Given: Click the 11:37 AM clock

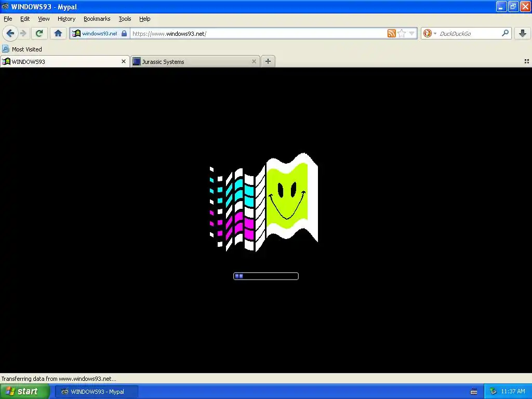Looking at the screenshot, I should click(x=513, y=392).
